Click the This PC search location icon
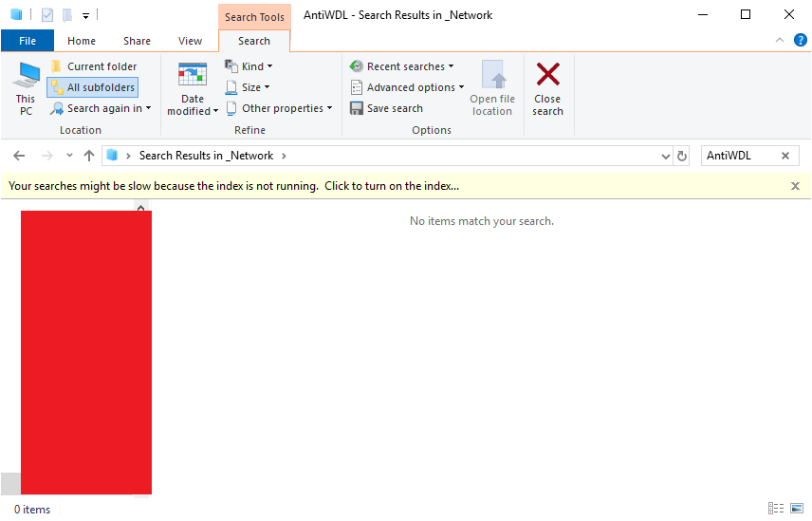812x521 pixels. tap(26, 88)
